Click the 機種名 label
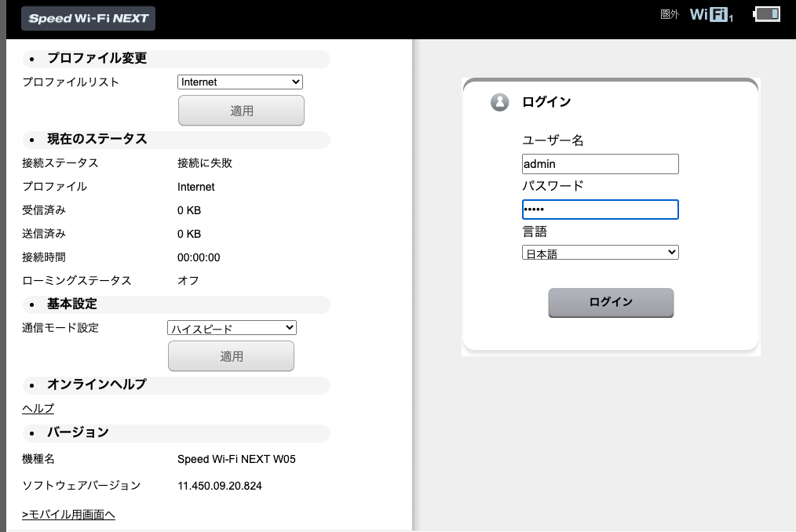The width and height of the screenshot is (796, 532). tap(38, 459)
